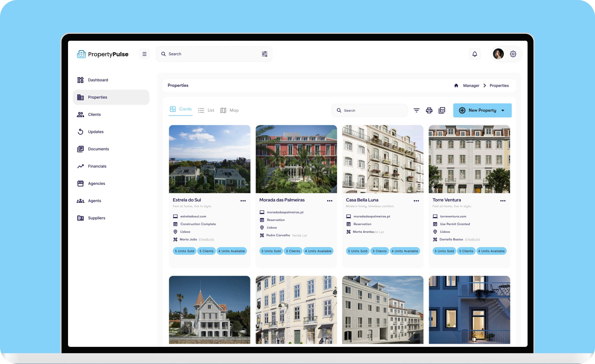Click Casa Bella Luna 4 Units Available badge
This screenshot has height=364, width=595.
coord(405,251)
